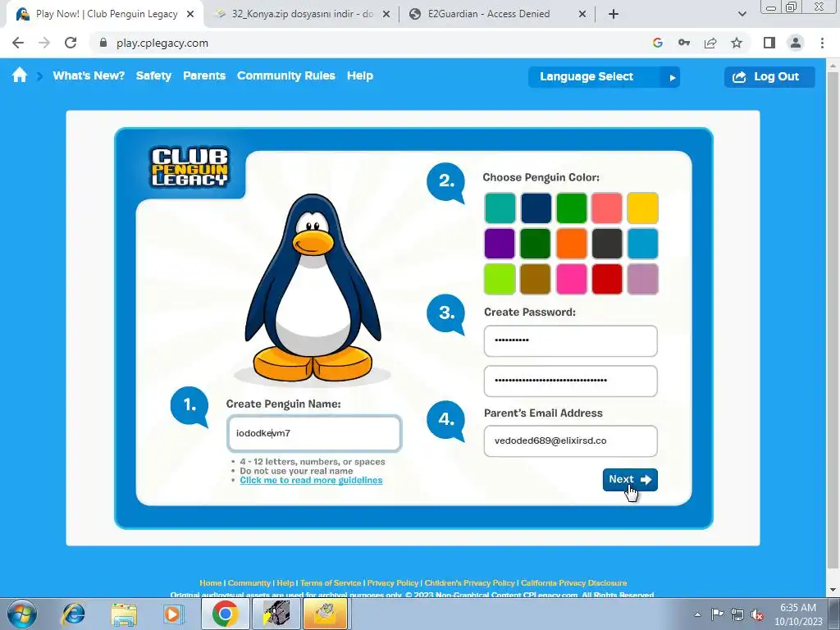Click the Parent's Email Address field
Screen dimensions: 840x630
(x=571, y=441)
